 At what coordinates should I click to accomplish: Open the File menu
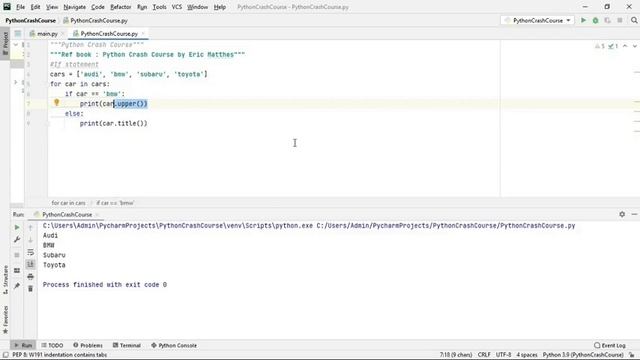(x=20, y=7)
